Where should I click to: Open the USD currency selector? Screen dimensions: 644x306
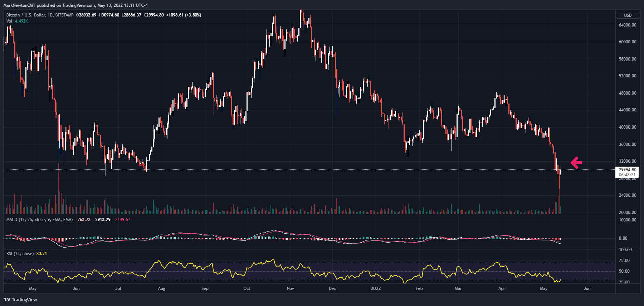click(x=628, y=15)
